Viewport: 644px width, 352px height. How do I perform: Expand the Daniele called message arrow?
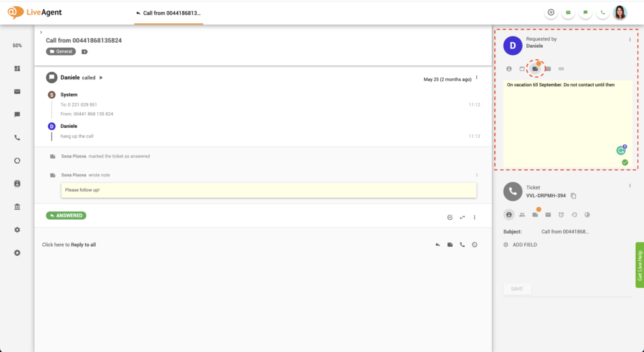tap(101, 78)
